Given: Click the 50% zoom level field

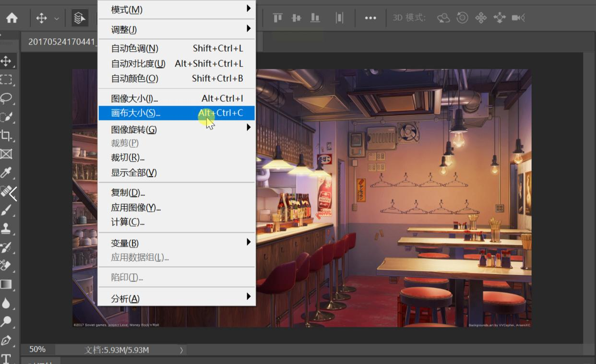Looking at the screenshot, I should pos(37,350).
